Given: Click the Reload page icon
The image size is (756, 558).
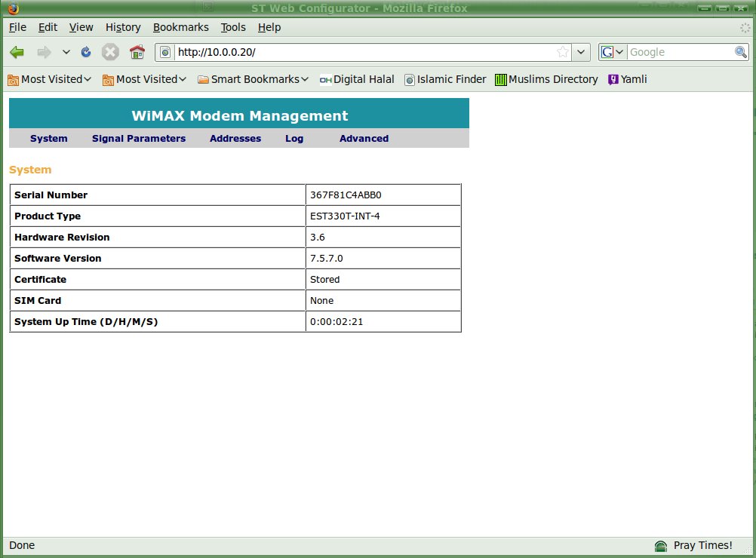Looking at the screenshot, I should pyautogui.click(x=86, y=52).
